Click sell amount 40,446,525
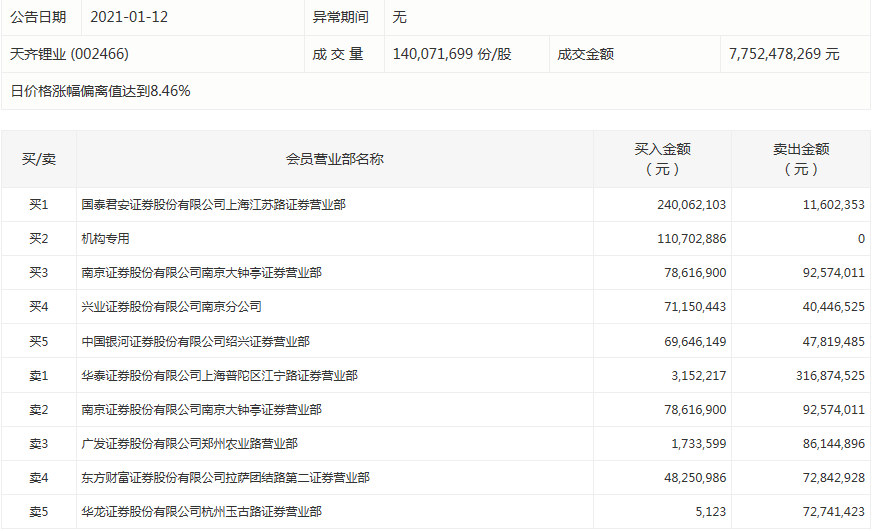This screenshot has width=873, height=531. [x=833, y=307]
